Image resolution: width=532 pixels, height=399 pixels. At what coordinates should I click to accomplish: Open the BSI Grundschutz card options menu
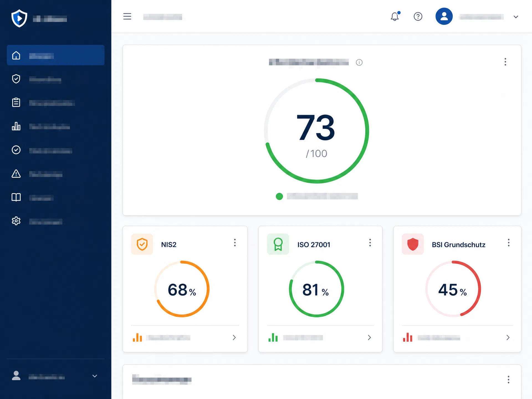[x=508, y=243]
